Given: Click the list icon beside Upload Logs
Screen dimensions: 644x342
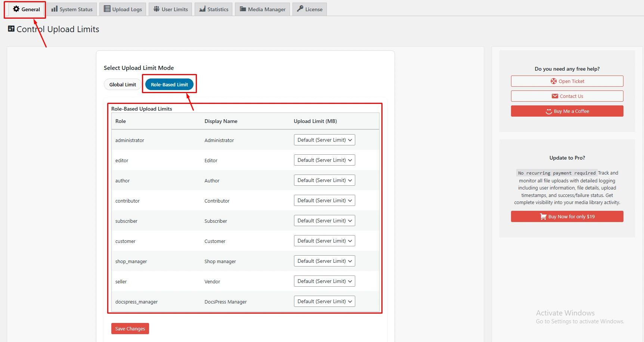Looking at the screenshot, I should [107, 9].
